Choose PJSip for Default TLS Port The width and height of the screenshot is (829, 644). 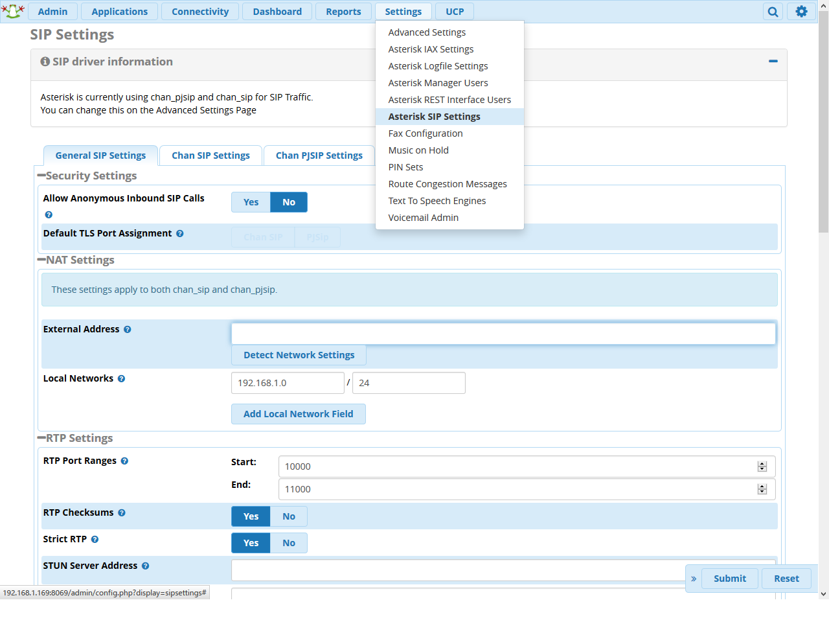pyautogui.click(x=317, y=237)
